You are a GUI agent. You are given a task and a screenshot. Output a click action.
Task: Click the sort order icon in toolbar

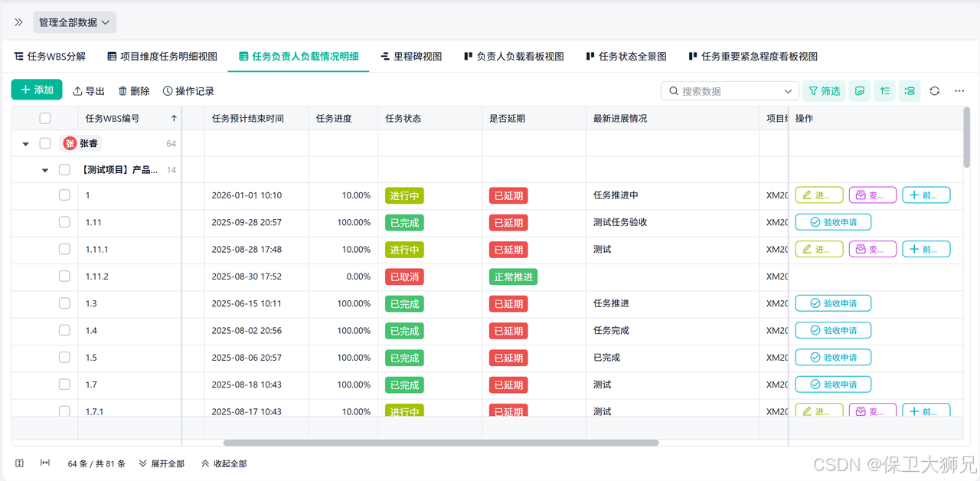[x=885, y=91]
